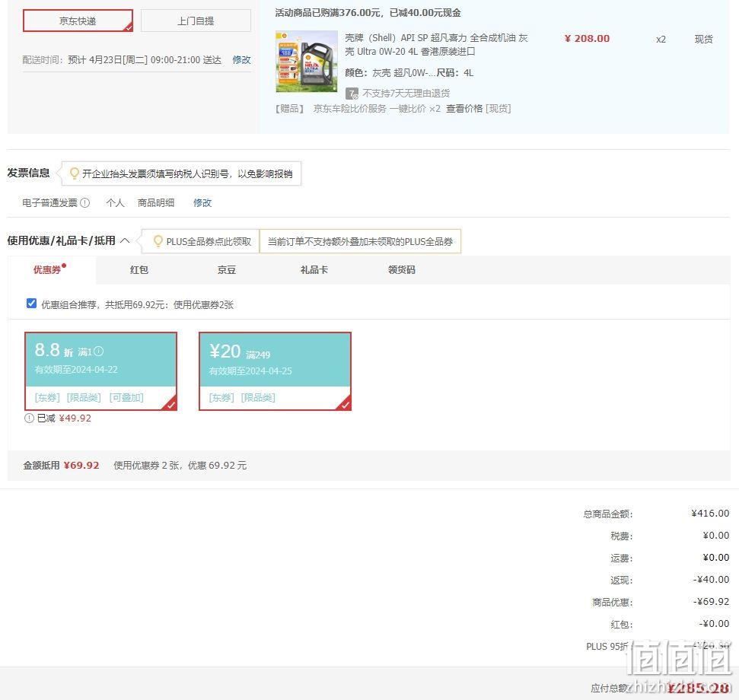Click the 7-day no-return policy icon

[x=352, y=94]
